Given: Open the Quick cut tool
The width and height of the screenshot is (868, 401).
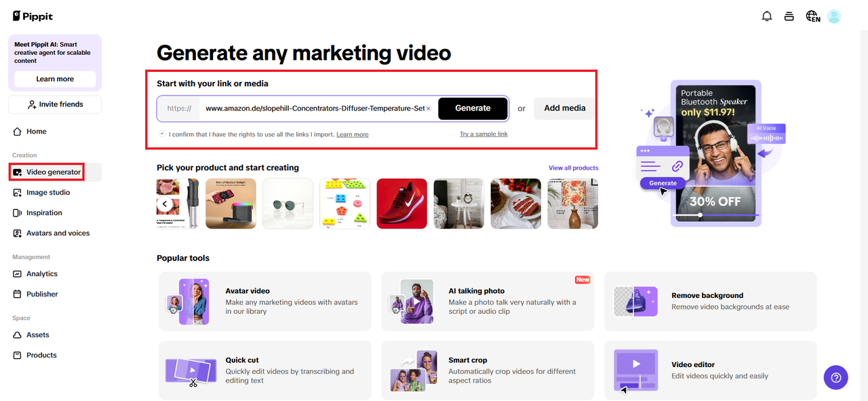Looking at the screenshot, I should click(265, 370).
